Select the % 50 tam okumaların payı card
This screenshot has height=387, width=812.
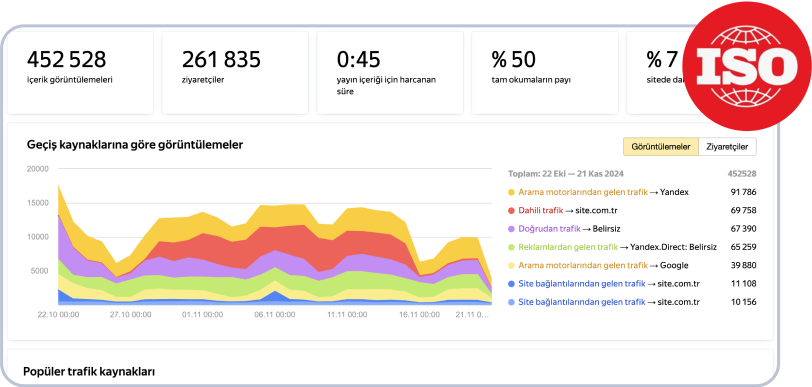545,73
